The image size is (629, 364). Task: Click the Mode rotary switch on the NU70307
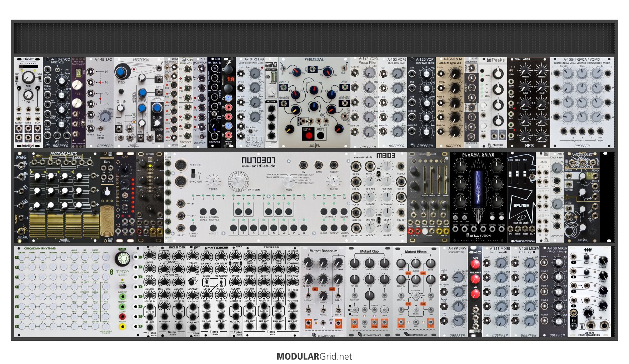click(x=289, y=182)
